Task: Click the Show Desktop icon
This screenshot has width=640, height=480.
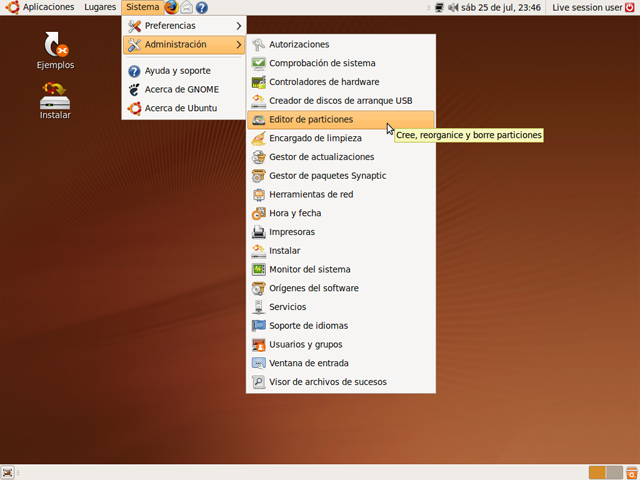Action: tap(8, 472)
